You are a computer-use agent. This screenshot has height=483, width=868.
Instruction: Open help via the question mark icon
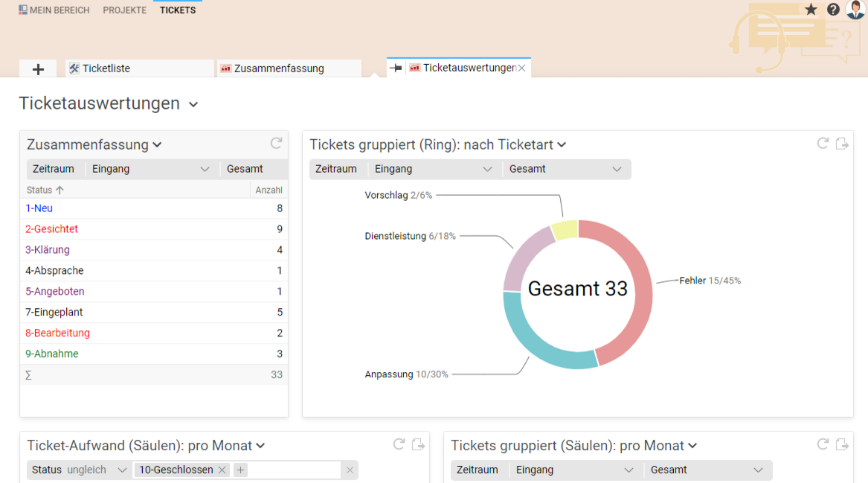833,9
